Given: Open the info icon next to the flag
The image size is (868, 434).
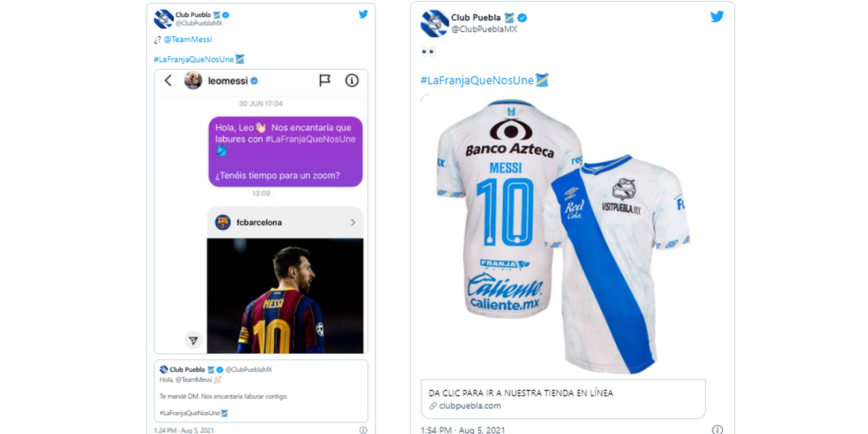Looking at the screenshot, I should [x=352, y=80].
